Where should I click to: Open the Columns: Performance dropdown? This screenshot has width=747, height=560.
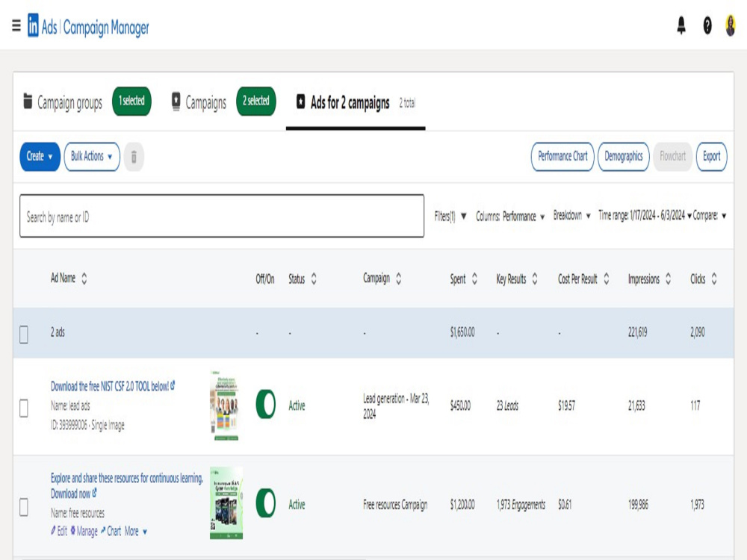pyautogui.click(x=510, y=217)
